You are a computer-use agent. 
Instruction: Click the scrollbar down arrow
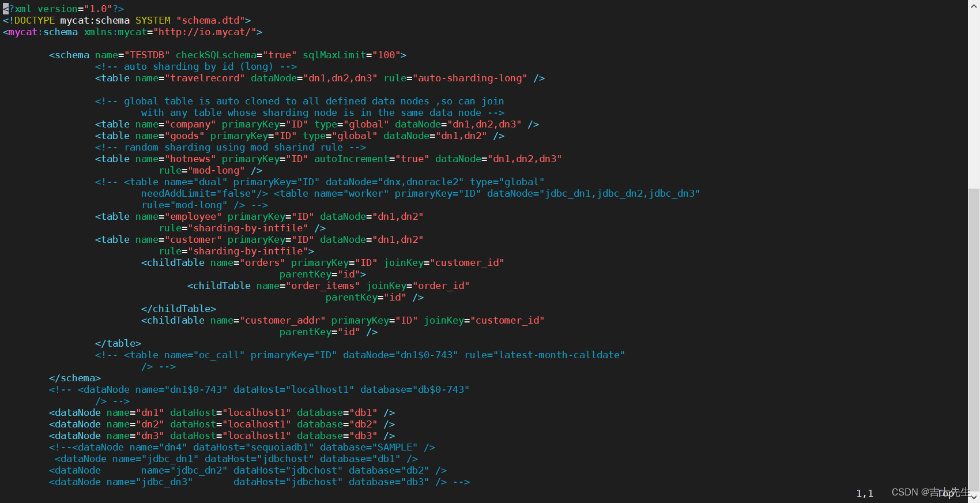click(x=974, y=497)
